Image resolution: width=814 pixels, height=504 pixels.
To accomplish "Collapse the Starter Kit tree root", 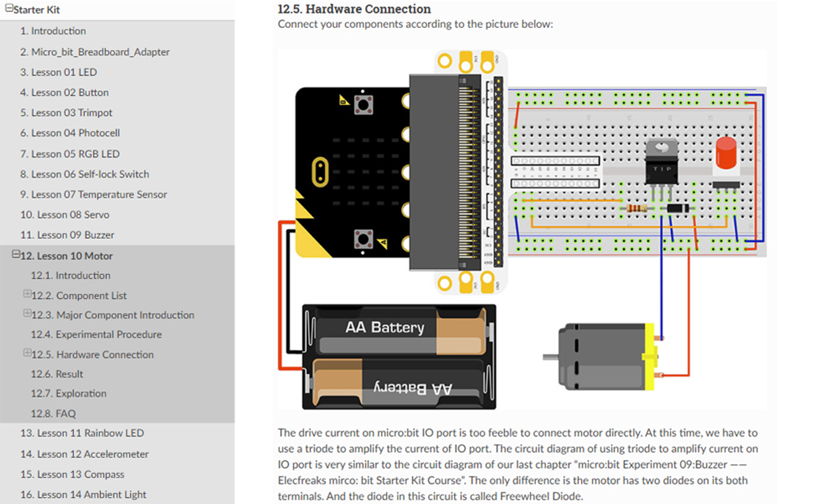I will click(9, 9).
